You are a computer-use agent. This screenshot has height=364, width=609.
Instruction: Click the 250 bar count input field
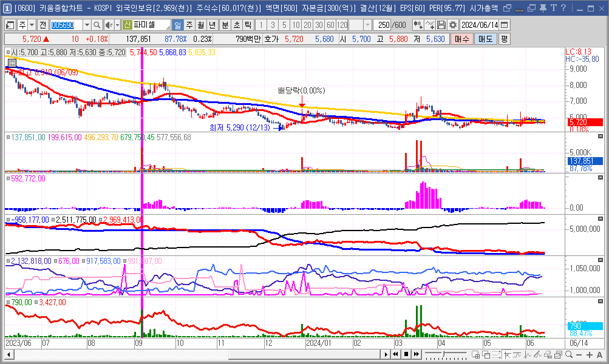(382, 25)
